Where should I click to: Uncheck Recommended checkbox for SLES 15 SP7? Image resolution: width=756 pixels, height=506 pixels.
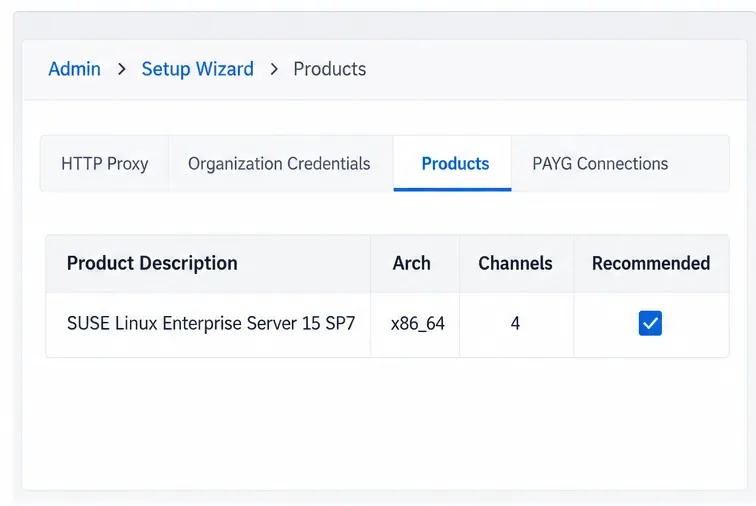coord(650,323)
